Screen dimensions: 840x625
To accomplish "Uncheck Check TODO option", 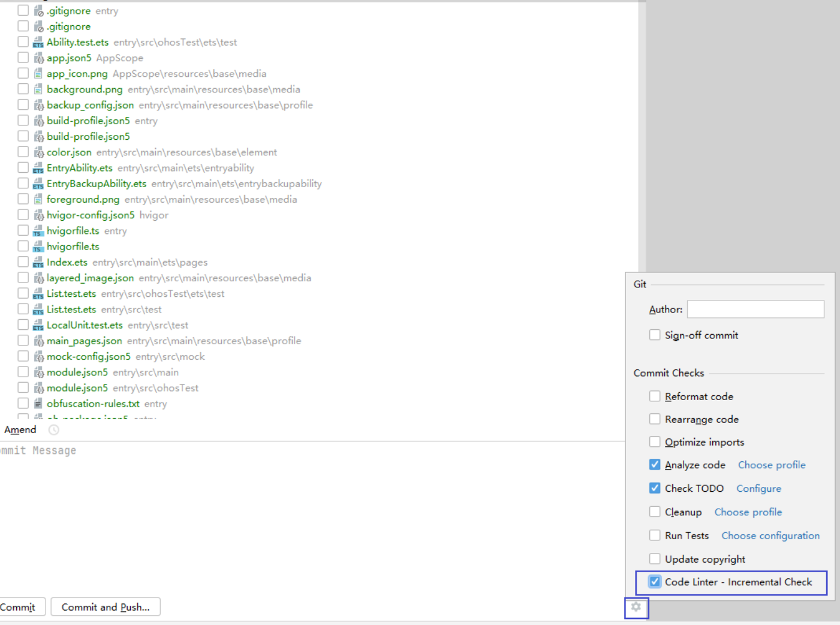I will (655, 488).
